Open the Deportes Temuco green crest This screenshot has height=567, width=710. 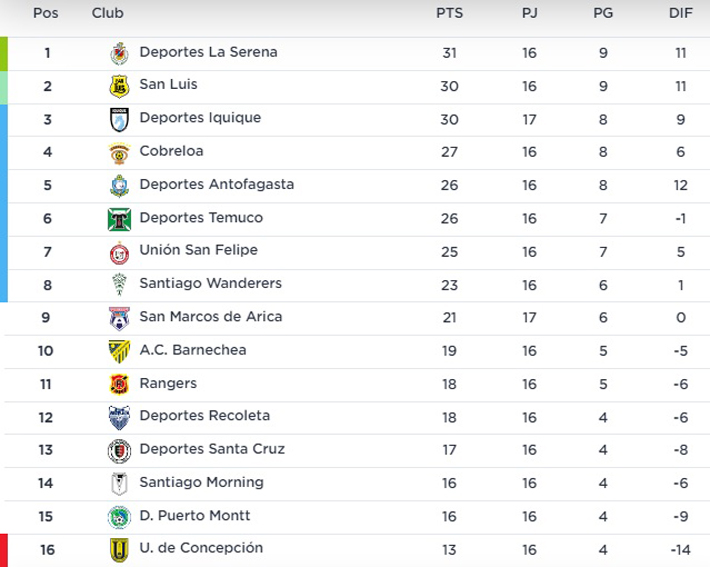pos(120,219)
